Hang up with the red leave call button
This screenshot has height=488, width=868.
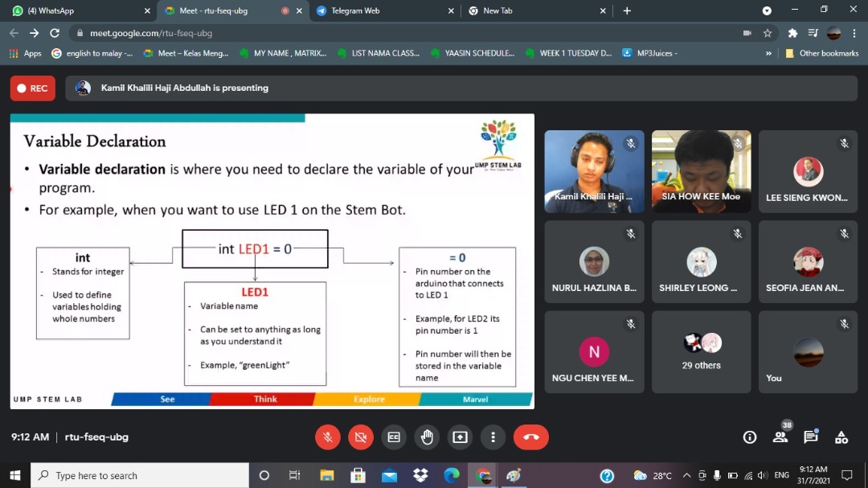coord(530,437)
